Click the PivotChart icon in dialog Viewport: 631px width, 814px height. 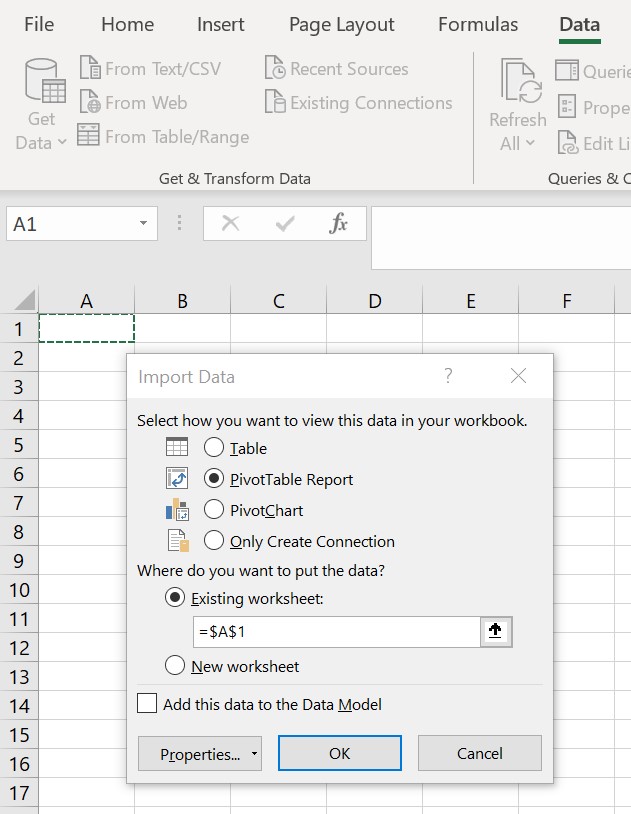[x=177, y=509]
